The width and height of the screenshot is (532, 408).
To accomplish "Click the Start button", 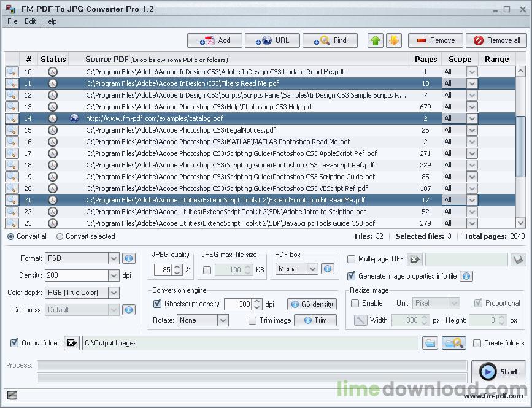I will click(499, 372).
